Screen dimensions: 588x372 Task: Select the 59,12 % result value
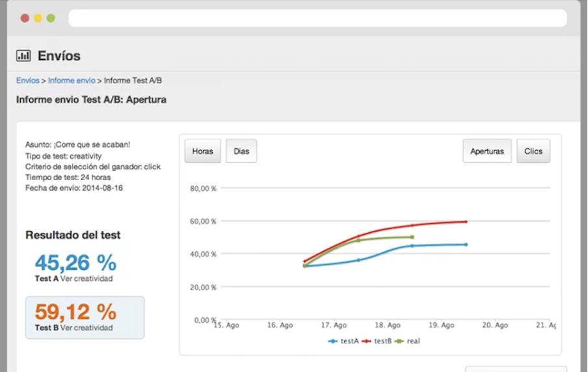pyautogui.click(x=75, y=312)
